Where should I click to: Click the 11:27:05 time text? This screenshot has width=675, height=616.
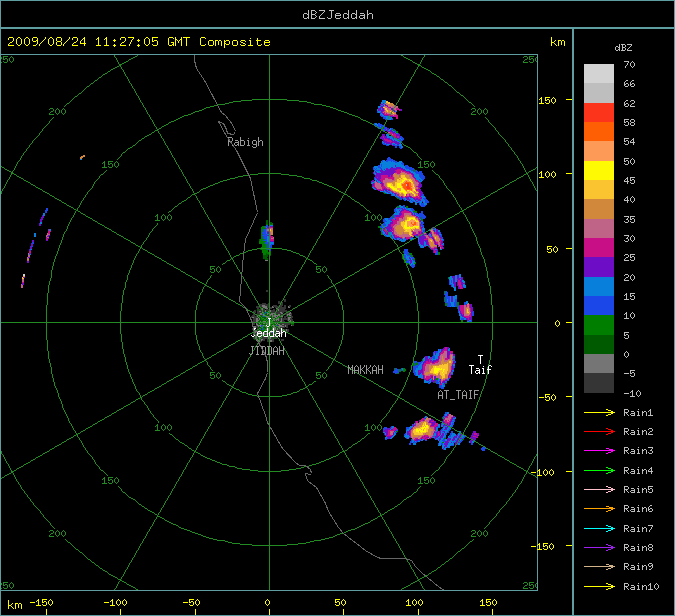127,42
